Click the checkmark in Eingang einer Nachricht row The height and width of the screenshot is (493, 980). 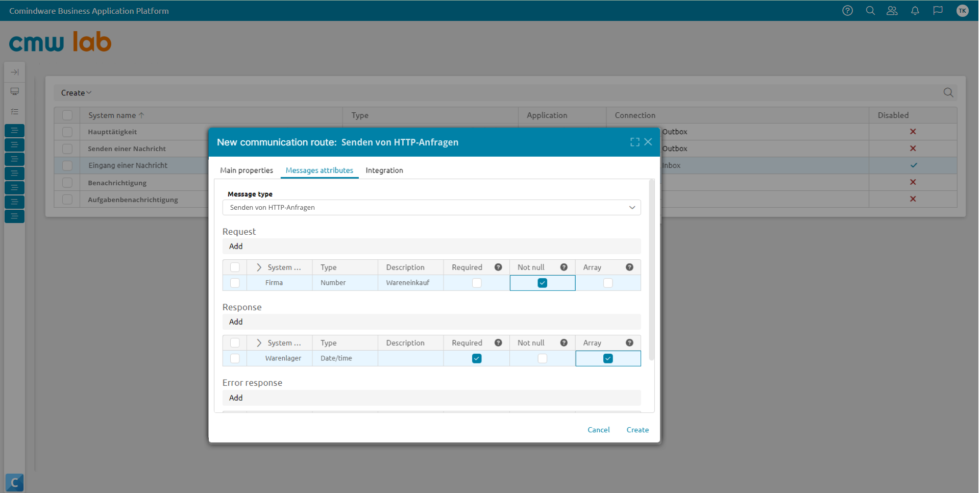(x=914, y=165)
